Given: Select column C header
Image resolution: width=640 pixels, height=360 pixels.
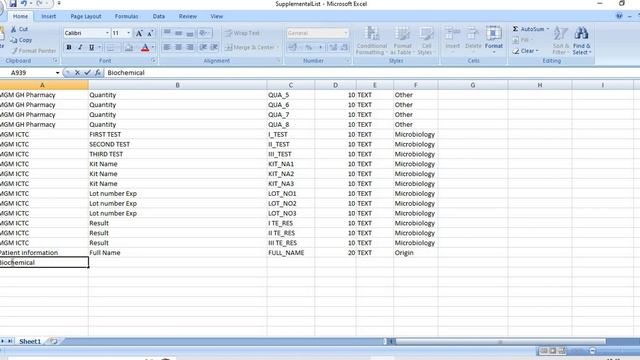Looking at the screenshot, I should pos(291,85).
